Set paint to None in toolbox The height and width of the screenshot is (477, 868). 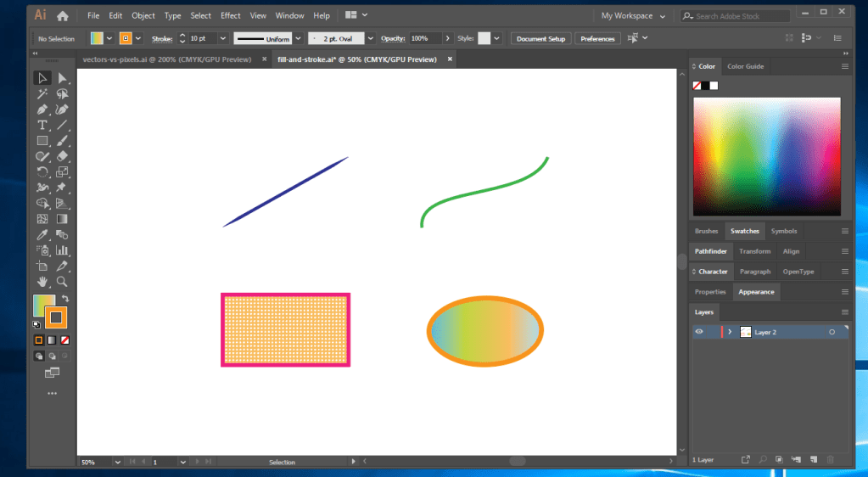[65, 340]
